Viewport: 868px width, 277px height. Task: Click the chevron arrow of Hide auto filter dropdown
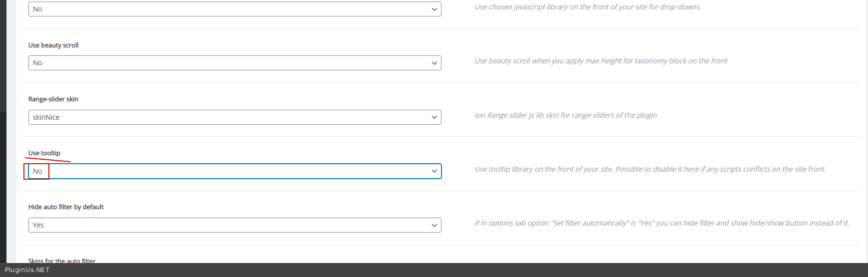pyautogui.click(x=434, y=225)
